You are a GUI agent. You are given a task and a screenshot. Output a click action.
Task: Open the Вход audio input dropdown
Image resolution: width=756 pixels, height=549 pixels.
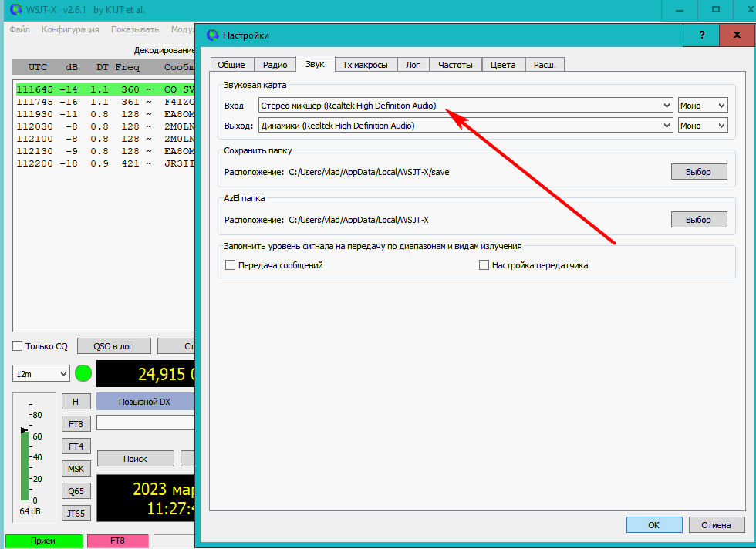[465, 106]
